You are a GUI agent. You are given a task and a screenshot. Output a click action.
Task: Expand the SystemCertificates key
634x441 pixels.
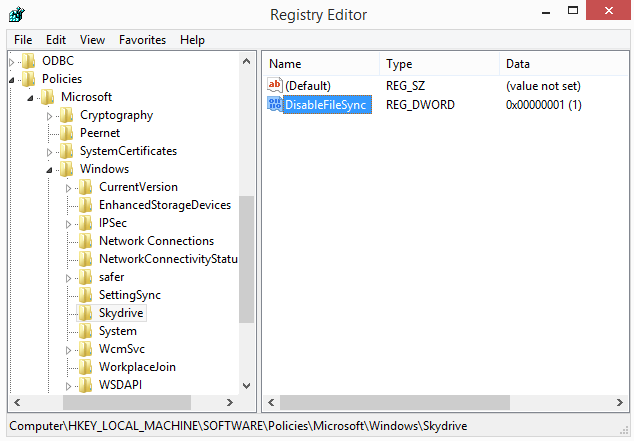tap(49, 152)
